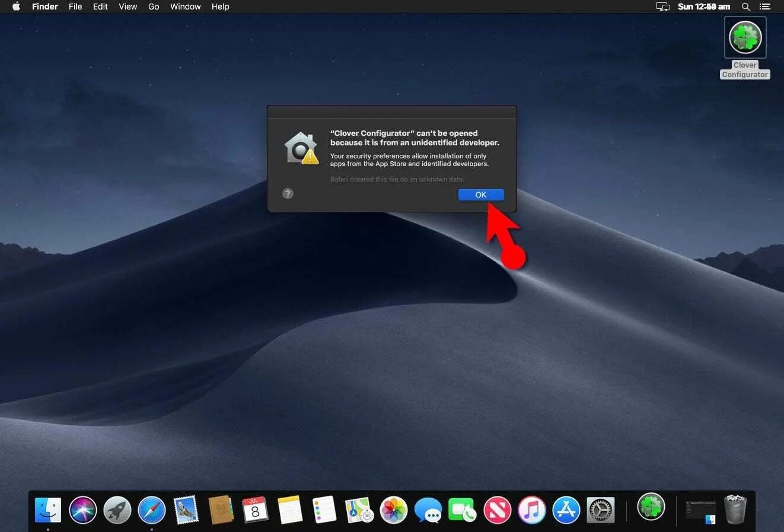Open Spotlight search magnifier
This screenshot has height=532, width=784.
(746, 7)
